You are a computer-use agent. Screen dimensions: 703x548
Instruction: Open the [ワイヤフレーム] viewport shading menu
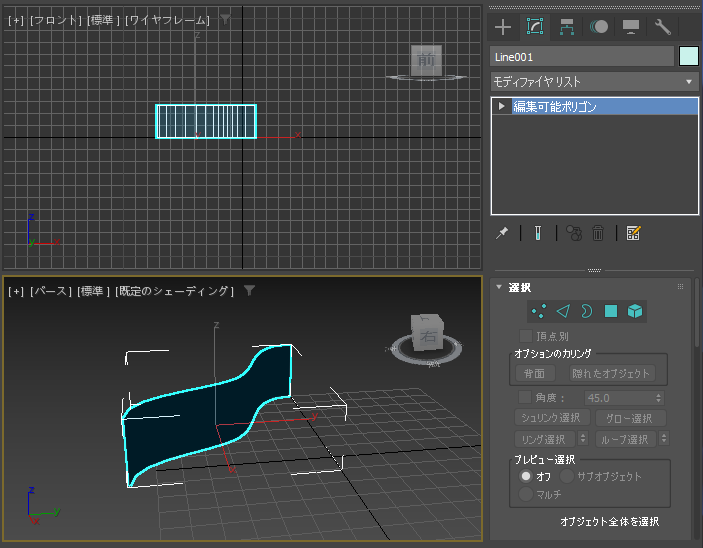(167, 20)
